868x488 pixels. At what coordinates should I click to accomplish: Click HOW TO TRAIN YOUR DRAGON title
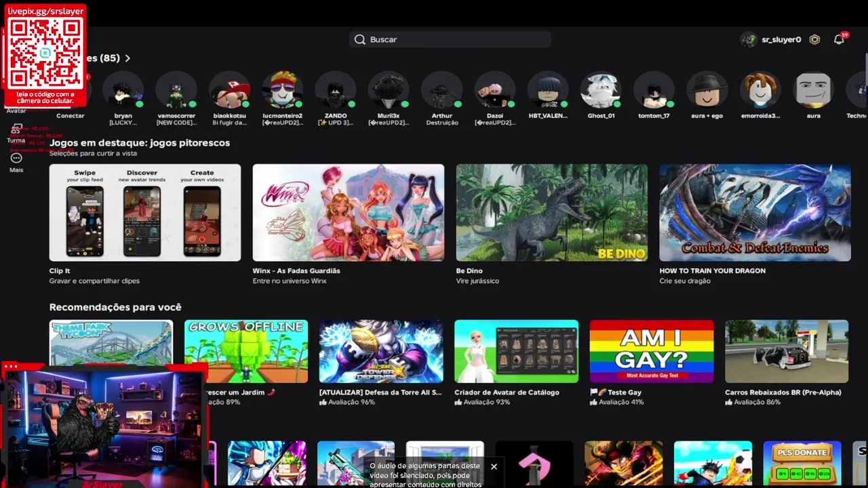[x=713, y=270]
